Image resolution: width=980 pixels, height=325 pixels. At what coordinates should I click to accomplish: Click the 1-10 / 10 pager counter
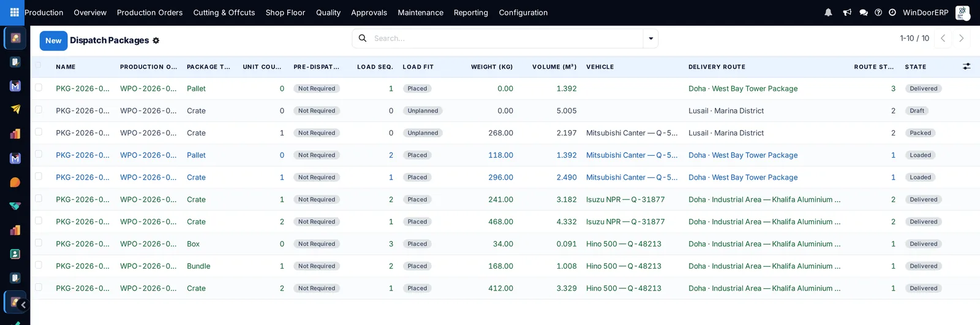click(x=914, y=38)
